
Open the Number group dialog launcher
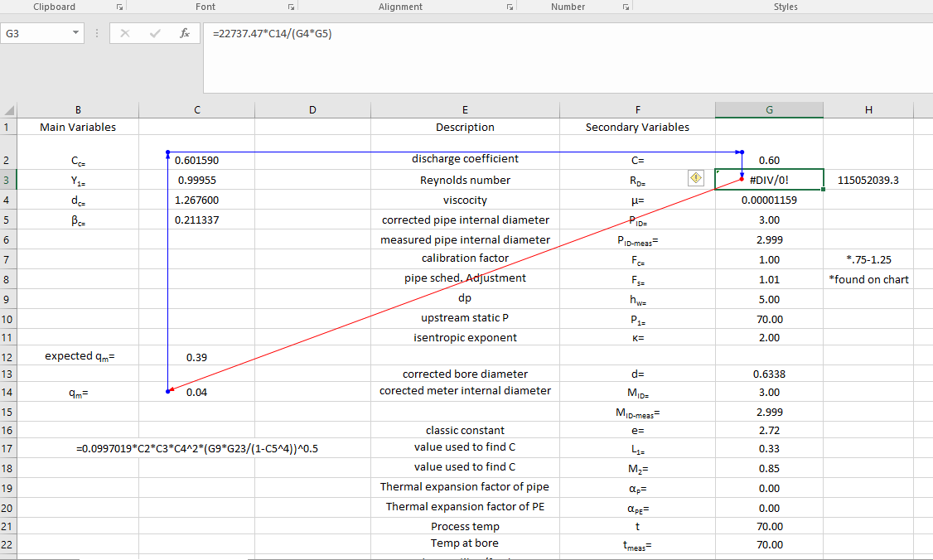(626, 7)
